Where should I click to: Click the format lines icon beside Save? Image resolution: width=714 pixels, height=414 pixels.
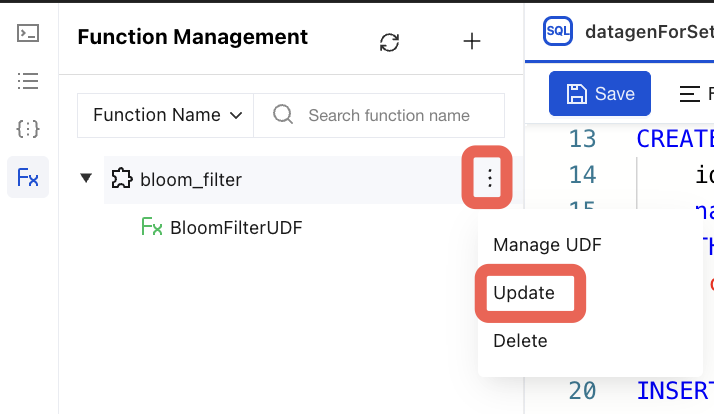689,94
